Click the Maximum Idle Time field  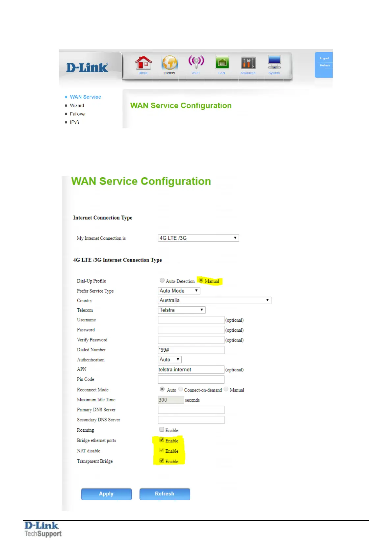coord(171,400)
